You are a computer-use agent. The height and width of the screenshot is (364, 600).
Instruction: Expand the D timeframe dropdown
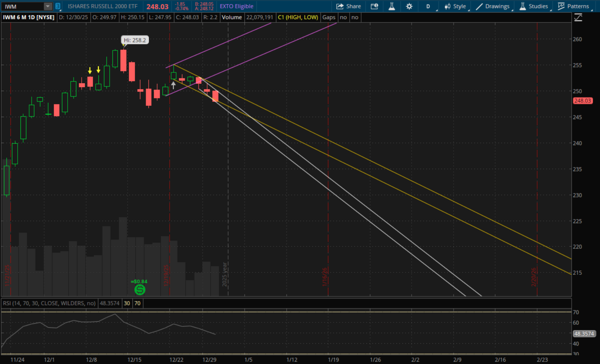point(428,6)
